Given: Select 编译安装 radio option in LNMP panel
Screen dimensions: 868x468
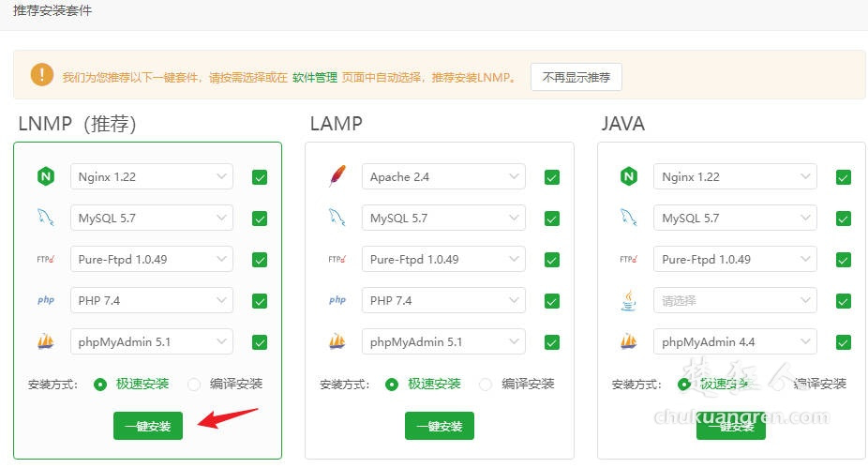Looking at the screenshot, I should (195, 384).
